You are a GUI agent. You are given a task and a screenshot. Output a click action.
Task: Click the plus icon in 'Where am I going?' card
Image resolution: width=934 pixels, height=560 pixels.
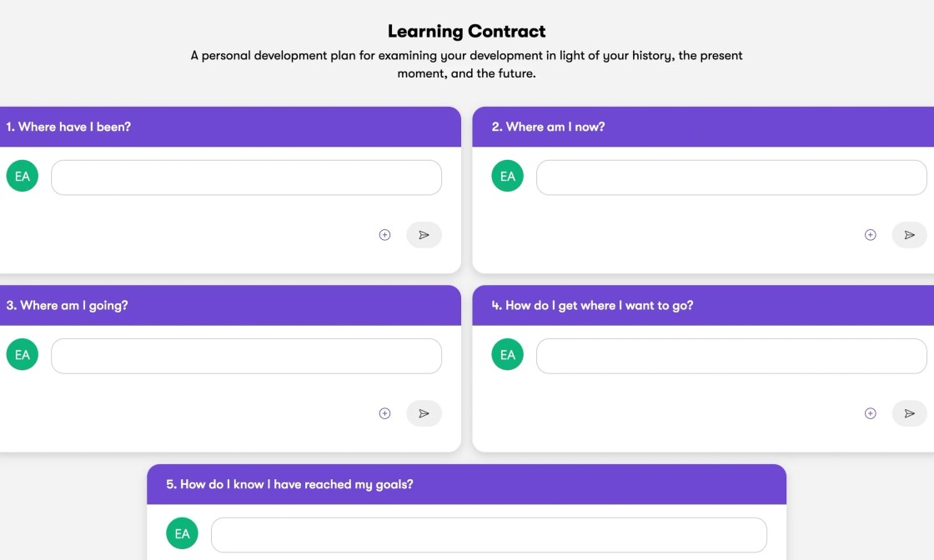(x=384, y=413)
